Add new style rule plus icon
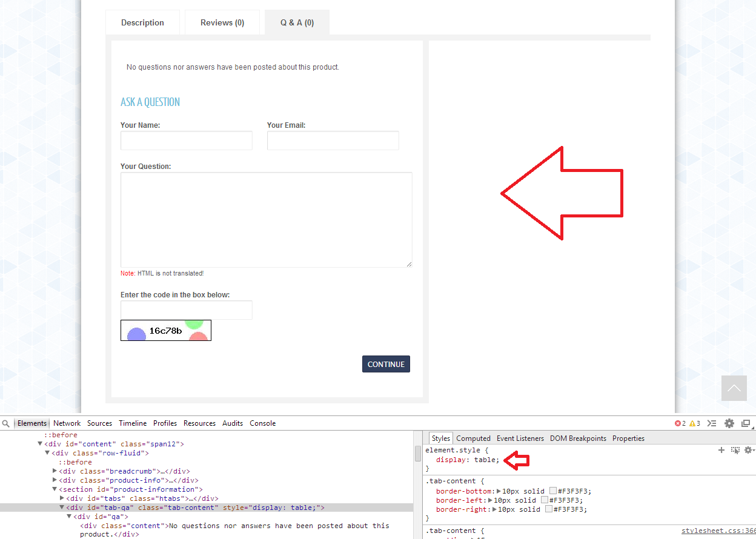 (721, 450)
